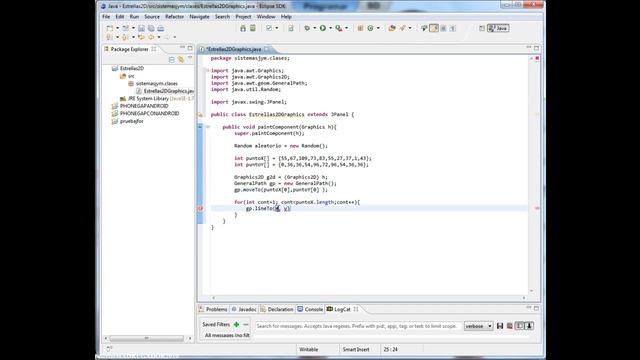Close the Estrellas2DGraphics.java editor tab

pyautogui.click(x=267, y=49)
